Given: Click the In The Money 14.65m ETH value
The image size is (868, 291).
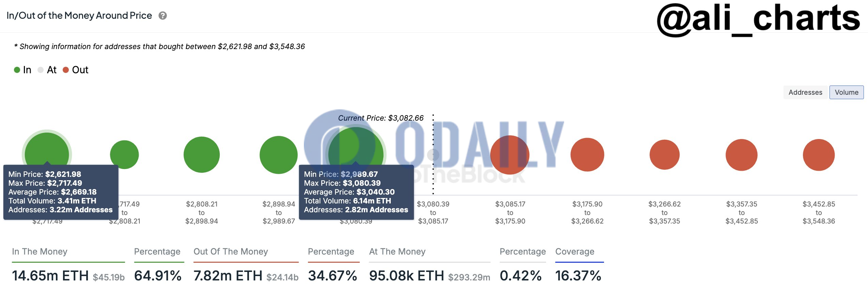Looking at the screenshot, I should pyautogui.click(x=50, y=276).
